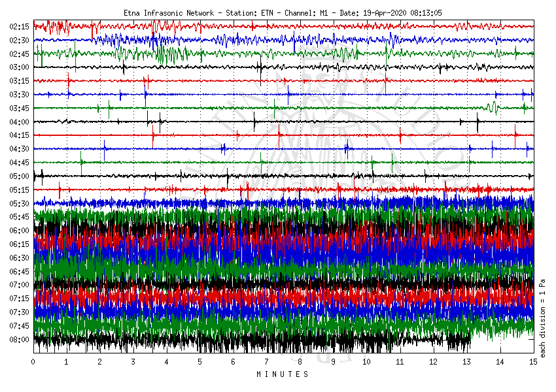Click the chart title mentioning Etna Infrasonic Network
The height and width of the screenshot is (392, 556).
tap(283, 13)
